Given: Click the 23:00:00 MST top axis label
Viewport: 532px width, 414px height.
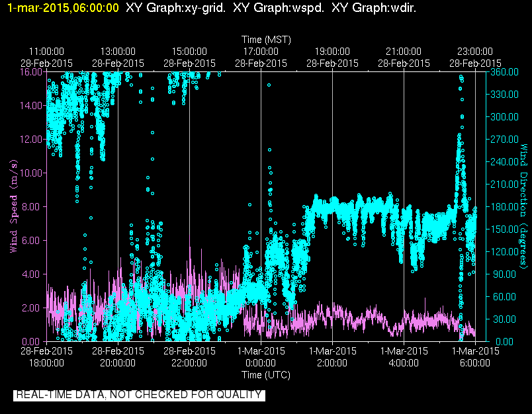Looking at the screenshot, I should (x=475, y=52).
